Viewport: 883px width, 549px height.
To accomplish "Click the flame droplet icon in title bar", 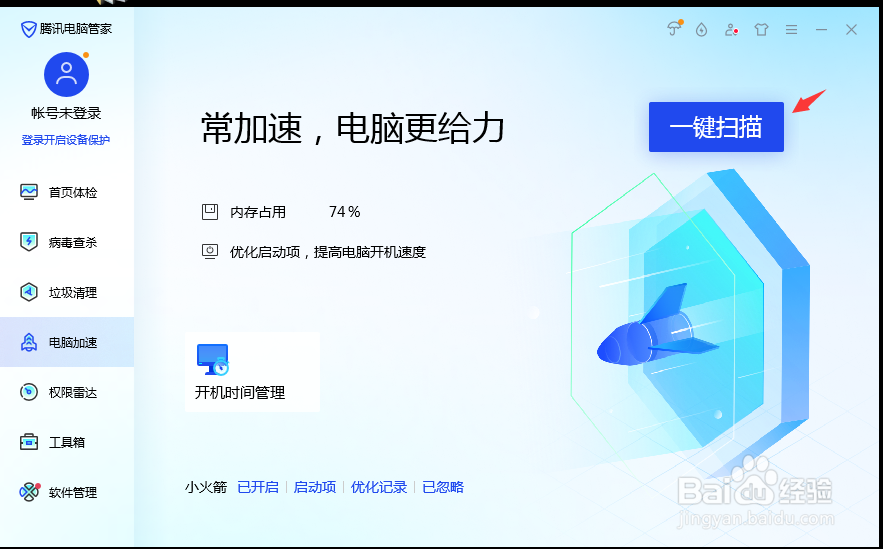I will (701, 29).
